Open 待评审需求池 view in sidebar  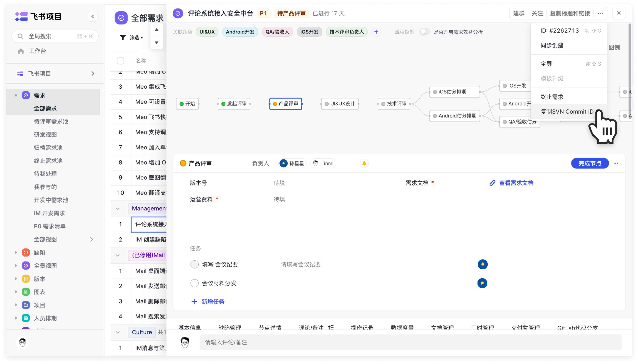click(51, 121)
